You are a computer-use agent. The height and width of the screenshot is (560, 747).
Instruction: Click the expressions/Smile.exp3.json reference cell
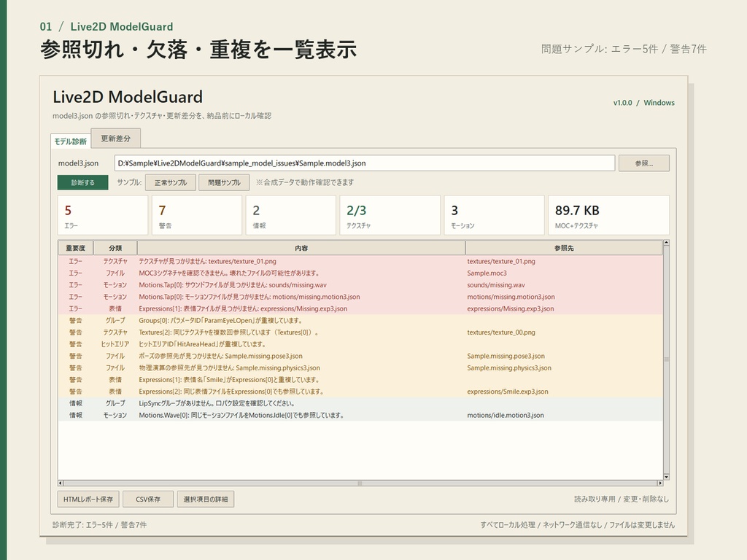pyautogui.click(x=508, y=392)
